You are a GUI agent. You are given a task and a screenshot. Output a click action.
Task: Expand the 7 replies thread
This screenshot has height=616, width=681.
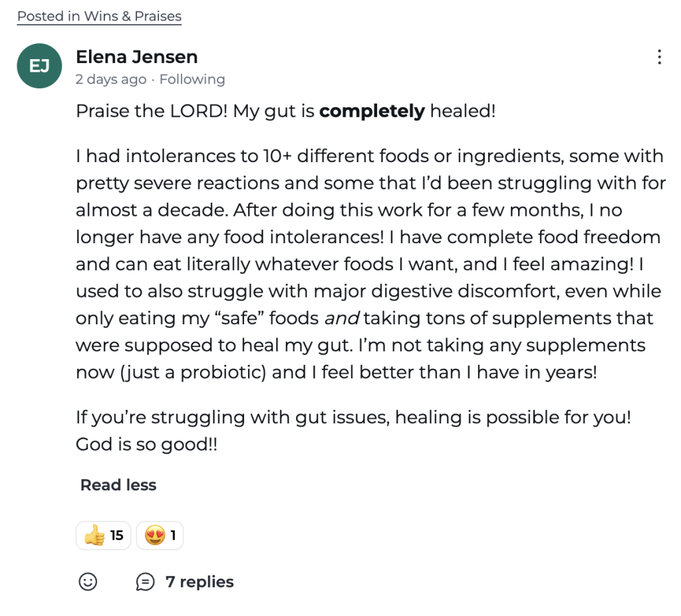coord(200,582)
